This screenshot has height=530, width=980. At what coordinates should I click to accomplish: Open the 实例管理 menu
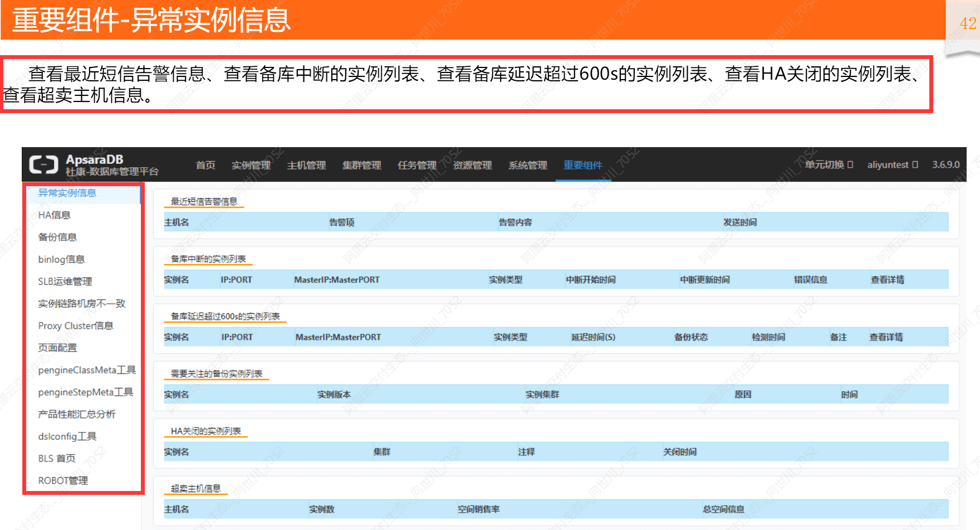click(251, 165)
